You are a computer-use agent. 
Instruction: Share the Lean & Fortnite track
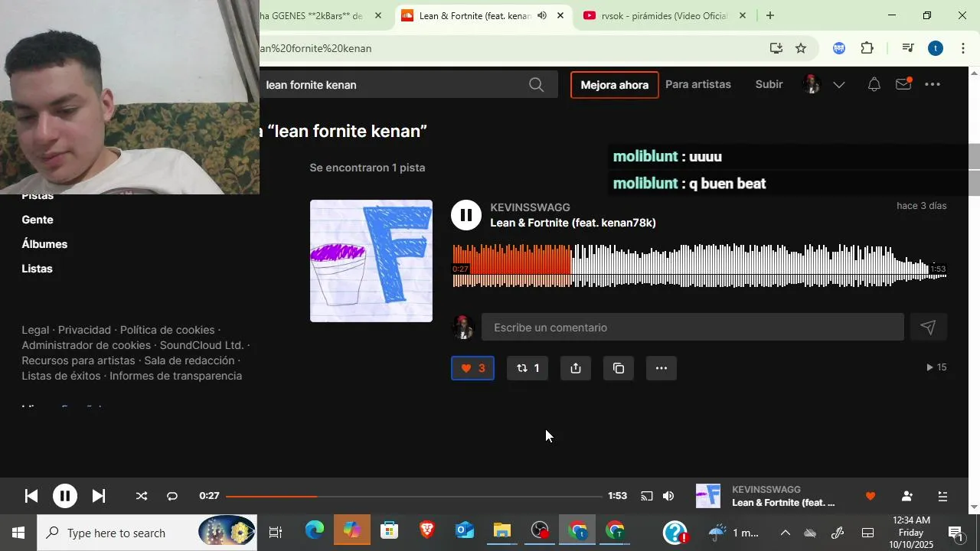[x=576, y=368]
